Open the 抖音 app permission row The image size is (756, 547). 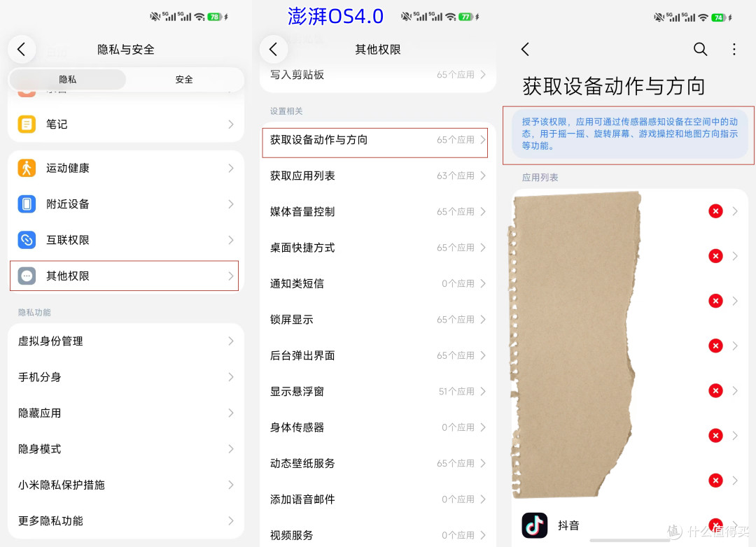[x=630, y=525]
